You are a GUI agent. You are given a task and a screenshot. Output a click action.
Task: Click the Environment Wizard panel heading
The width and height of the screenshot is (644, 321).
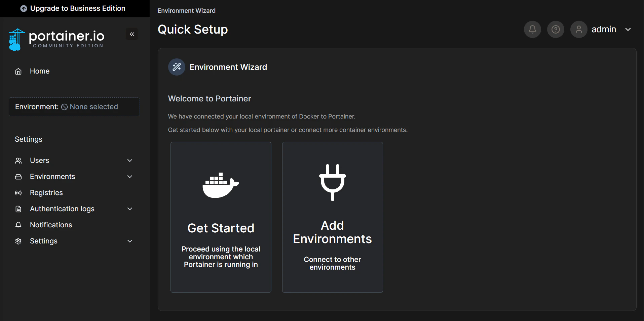point(228,67)
